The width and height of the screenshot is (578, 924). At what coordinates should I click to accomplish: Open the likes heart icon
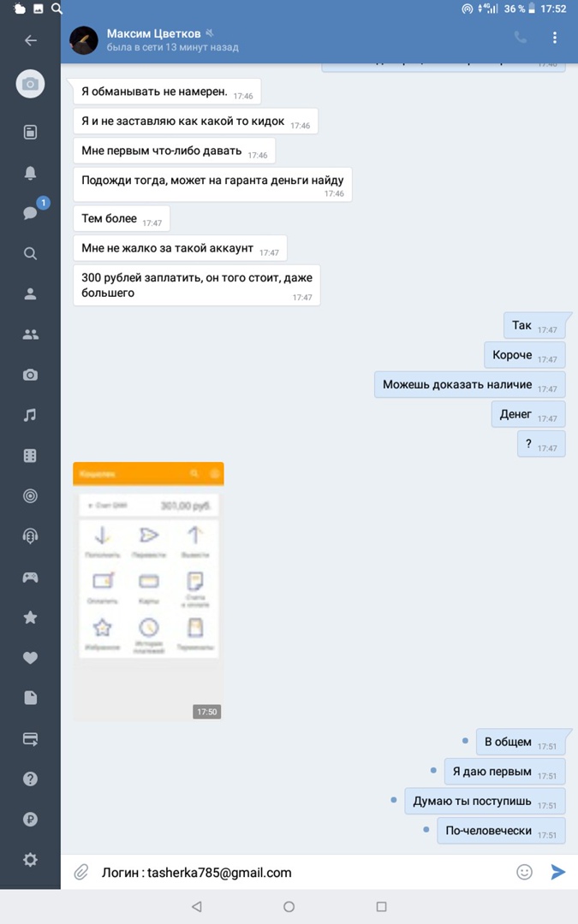30,658
